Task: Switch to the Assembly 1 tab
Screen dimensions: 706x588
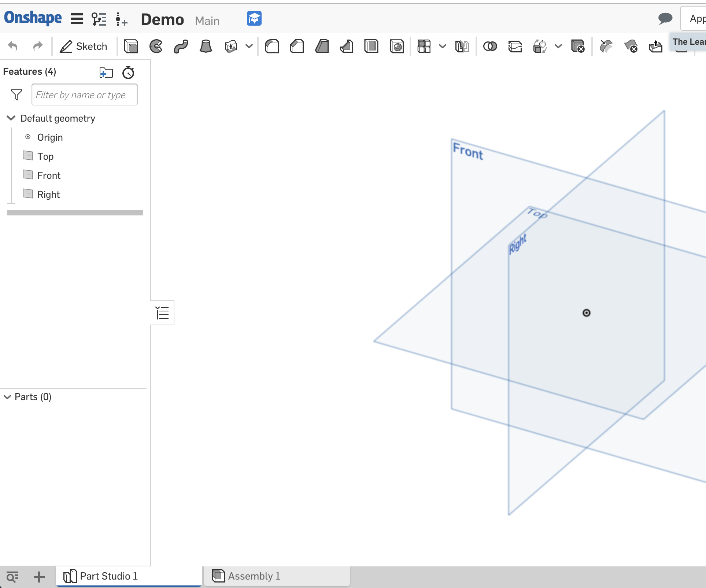Action: (x=254, y=576)
